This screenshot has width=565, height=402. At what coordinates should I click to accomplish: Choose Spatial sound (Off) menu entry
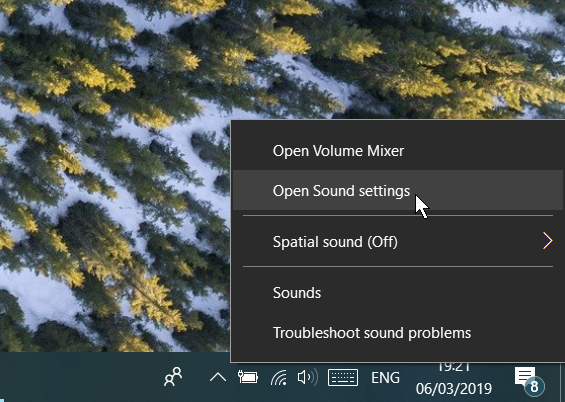(398, 241)
